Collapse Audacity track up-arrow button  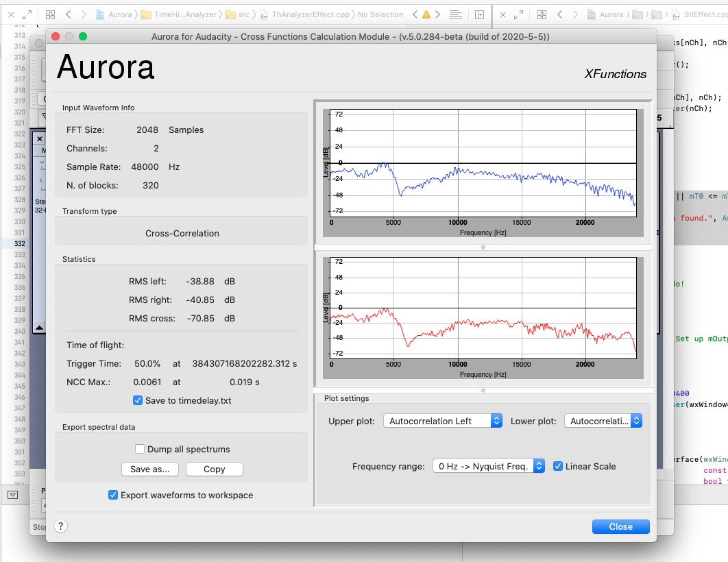40,328
